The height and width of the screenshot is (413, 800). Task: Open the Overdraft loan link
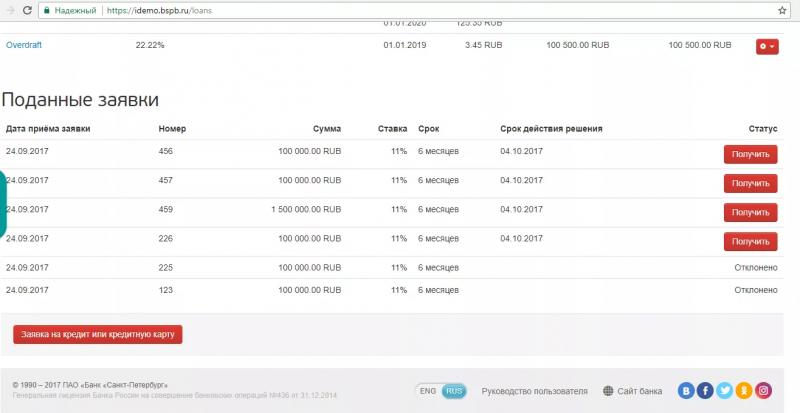(x=24, y=46)
